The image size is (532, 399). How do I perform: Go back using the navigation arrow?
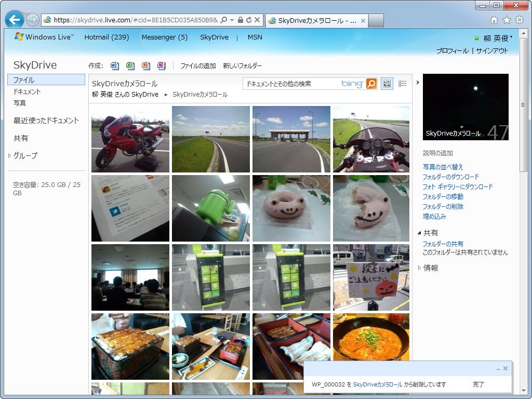[14, 20]
